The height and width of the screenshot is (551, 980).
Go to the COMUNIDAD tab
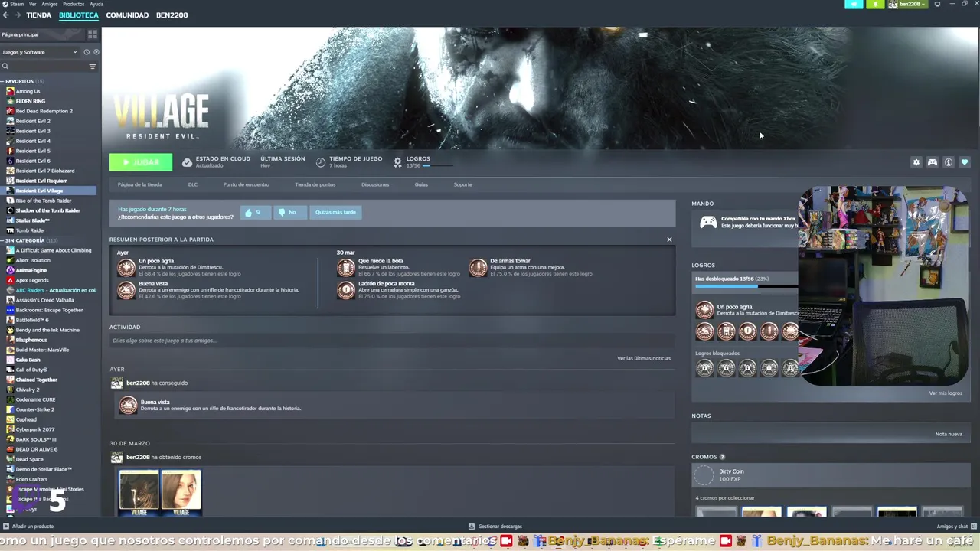point(127,15)
